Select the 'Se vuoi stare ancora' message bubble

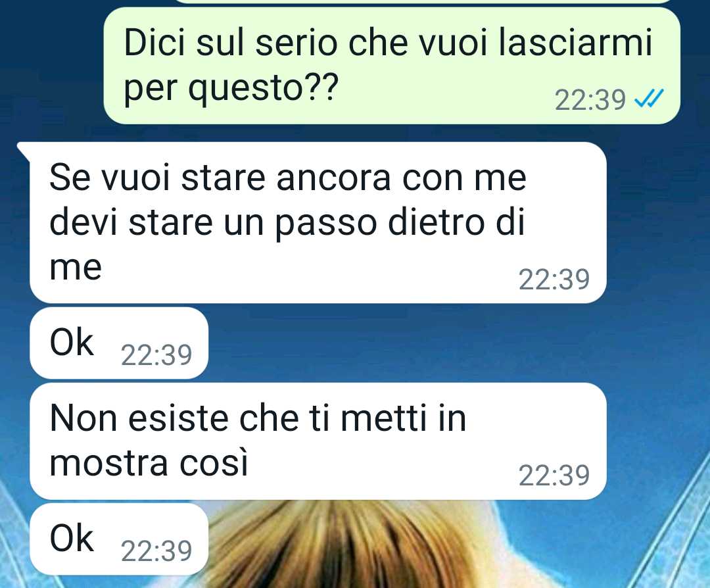click(318, 222)
